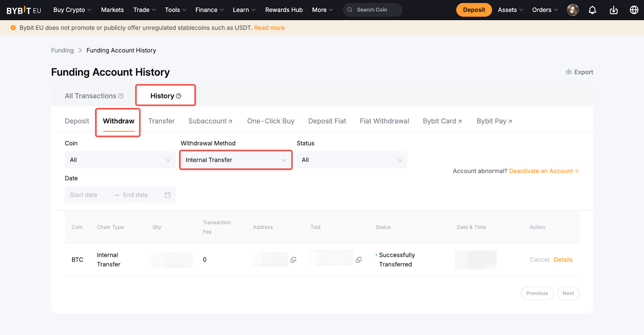Click the calendar icon in date field
The height and width of the screenshot is (335, 644).
tap(167, 195)
